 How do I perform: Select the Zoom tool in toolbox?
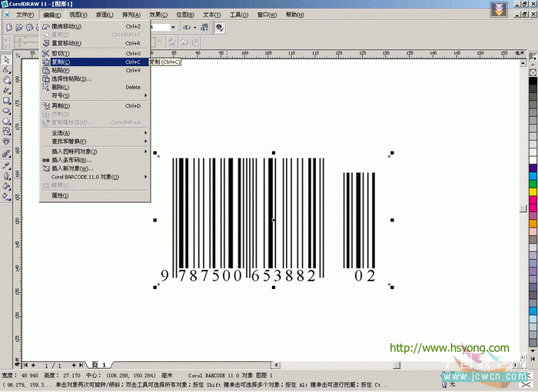pyautogui.click(x=6, y=81)
